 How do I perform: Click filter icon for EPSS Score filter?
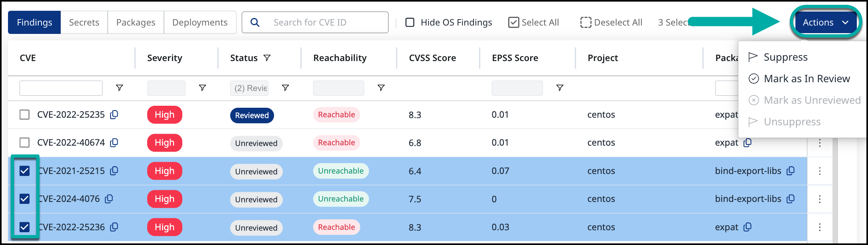pos(560,88)
